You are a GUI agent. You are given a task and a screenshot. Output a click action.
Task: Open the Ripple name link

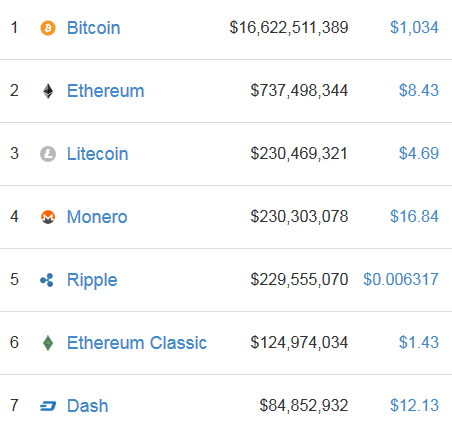pos(92,281)
